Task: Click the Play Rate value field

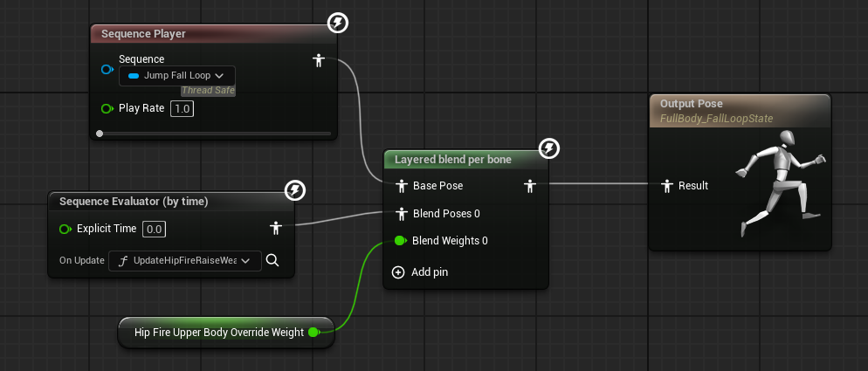Action: coord(182,108)
